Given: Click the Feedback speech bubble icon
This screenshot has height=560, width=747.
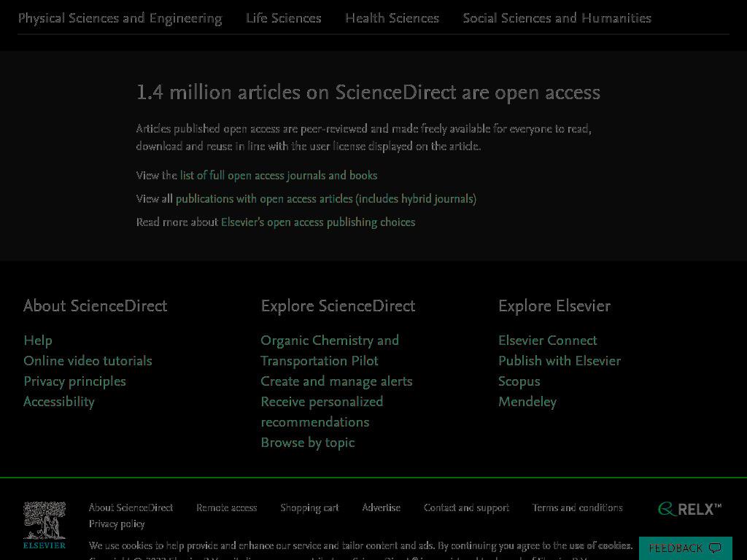Looking at the screenshot, I should (715, 548).
